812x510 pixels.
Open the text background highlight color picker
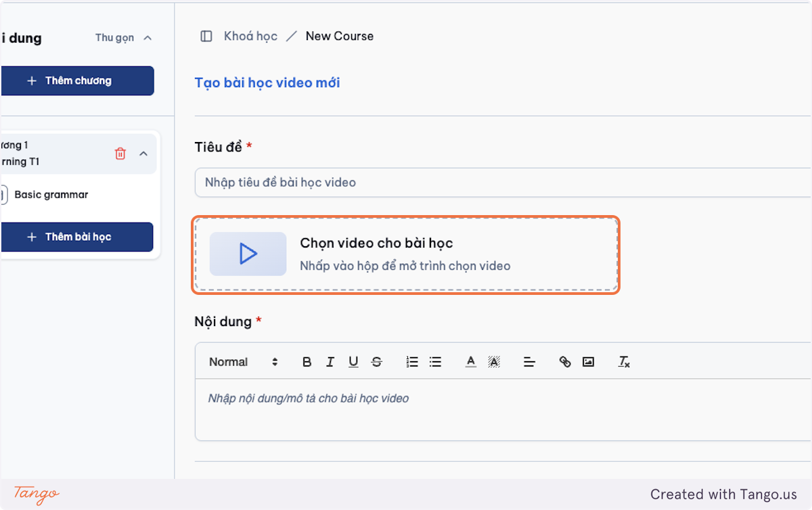point(494,362)
